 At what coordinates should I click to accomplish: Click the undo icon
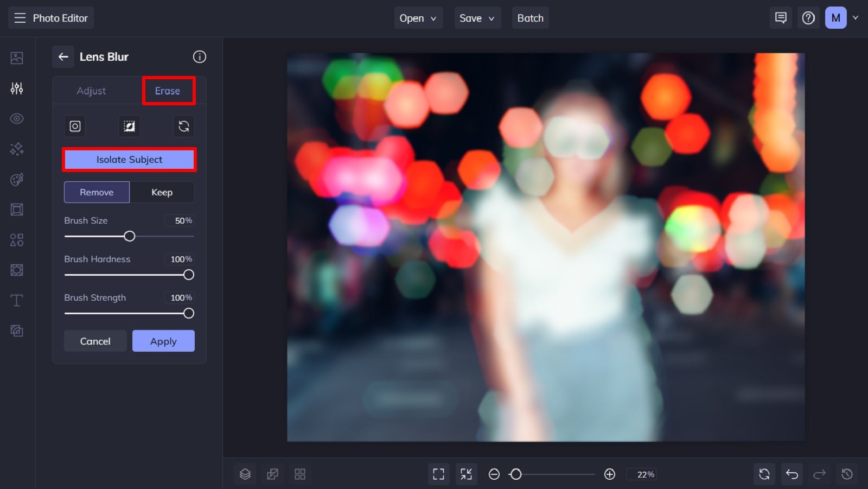tap(792, 474)
